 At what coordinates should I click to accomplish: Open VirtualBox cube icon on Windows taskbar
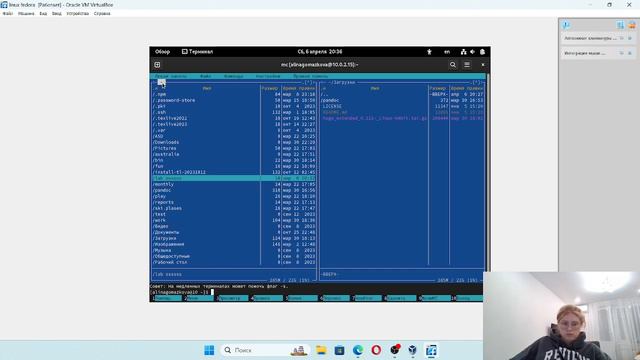pyautogui.click(x=413, y=350)
